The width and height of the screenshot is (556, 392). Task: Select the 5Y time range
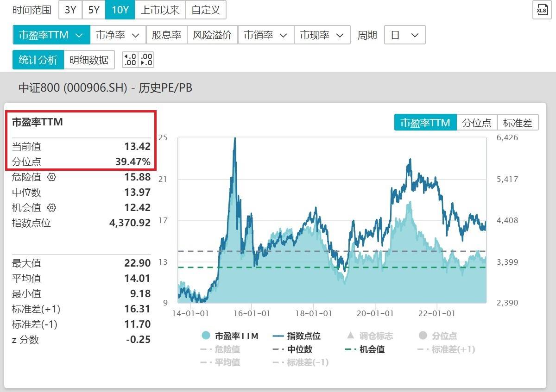(94, 10)
